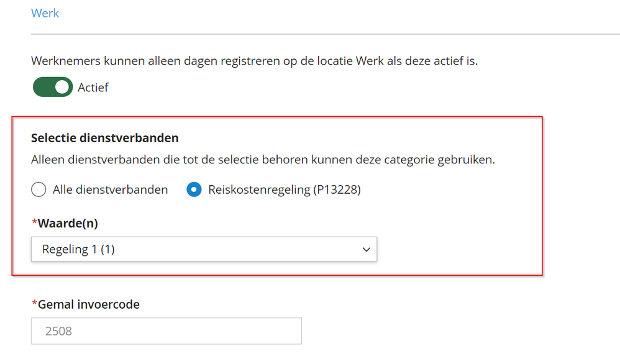Click the Actief label beside the switch
The width and height of the screenshot is (620, 364).
93,88
